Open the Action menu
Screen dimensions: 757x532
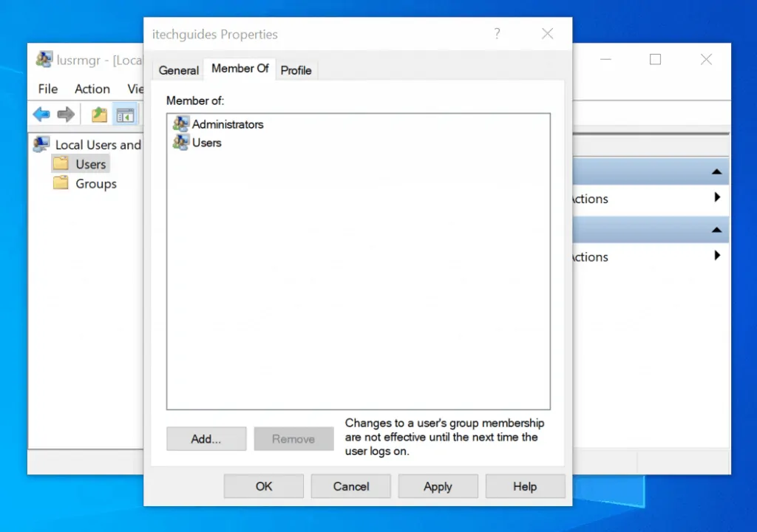point(92,89)
